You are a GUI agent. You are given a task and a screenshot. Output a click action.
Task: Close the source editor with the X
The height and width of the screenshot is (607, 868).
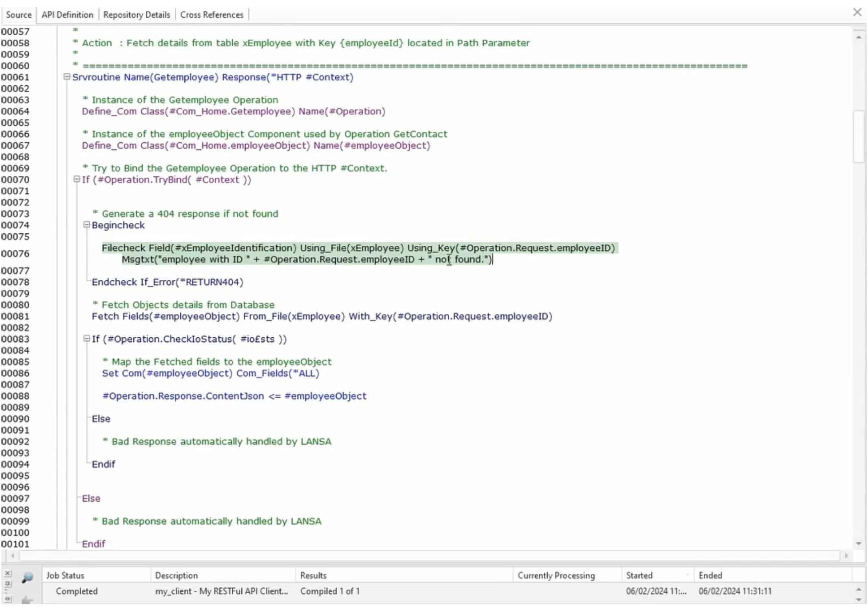point(857,12)
